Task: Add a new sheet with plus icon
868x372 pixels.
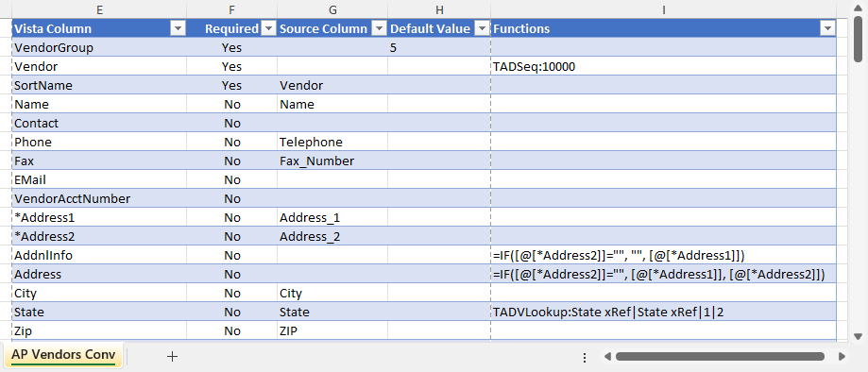Action: 172,357
